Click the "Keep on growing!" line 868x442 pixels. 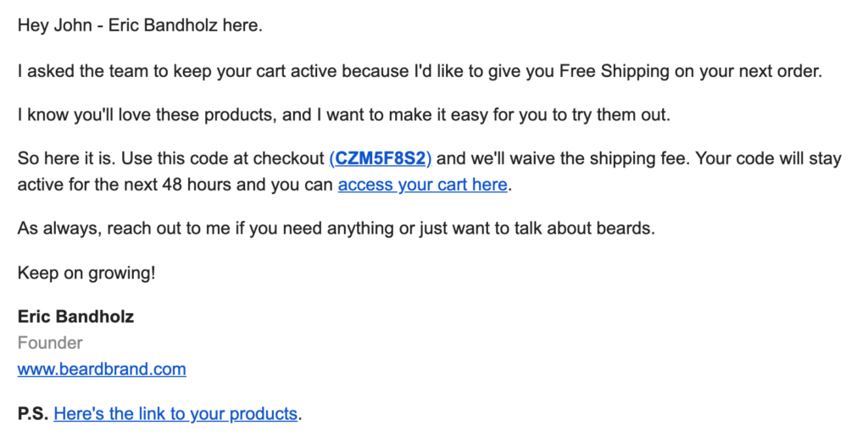tap(86, 273)
